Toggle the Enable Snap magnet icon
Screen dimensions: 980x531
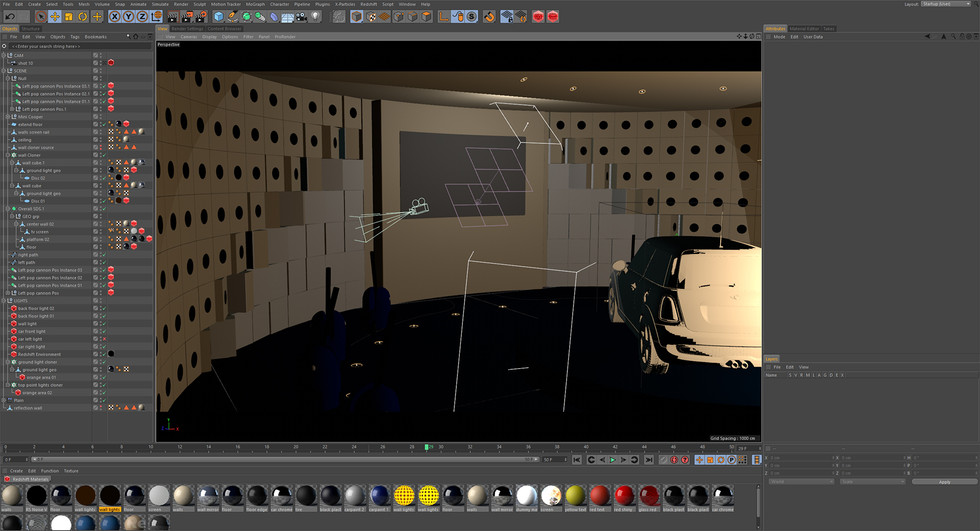pyautogui.click(x=489, y=17)
